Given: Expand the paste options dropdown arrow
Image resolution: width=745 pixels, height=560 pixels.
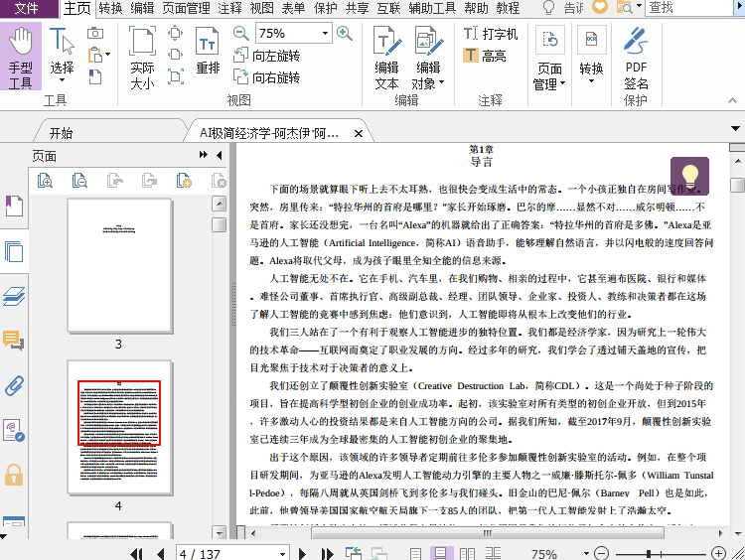Looking at the screenshot, I should point(108,55).
